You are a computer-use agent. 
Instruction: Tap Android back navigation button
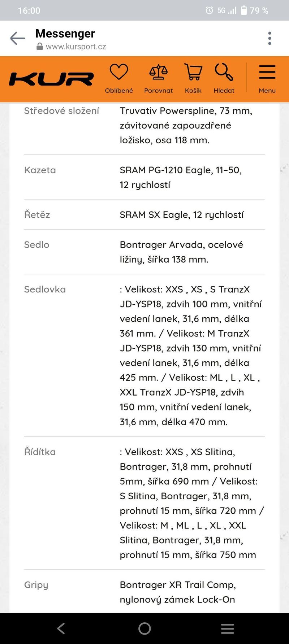tap(61, 628)
